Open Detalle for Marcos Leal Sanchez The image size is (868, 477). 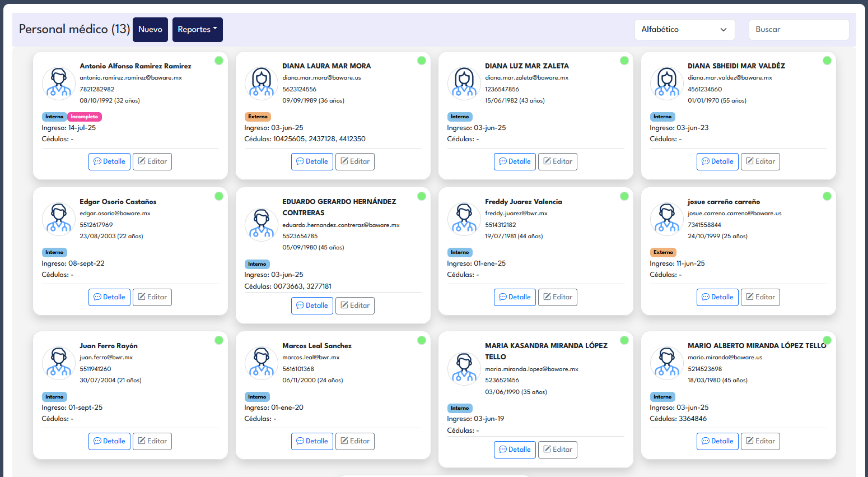(312, 441)
